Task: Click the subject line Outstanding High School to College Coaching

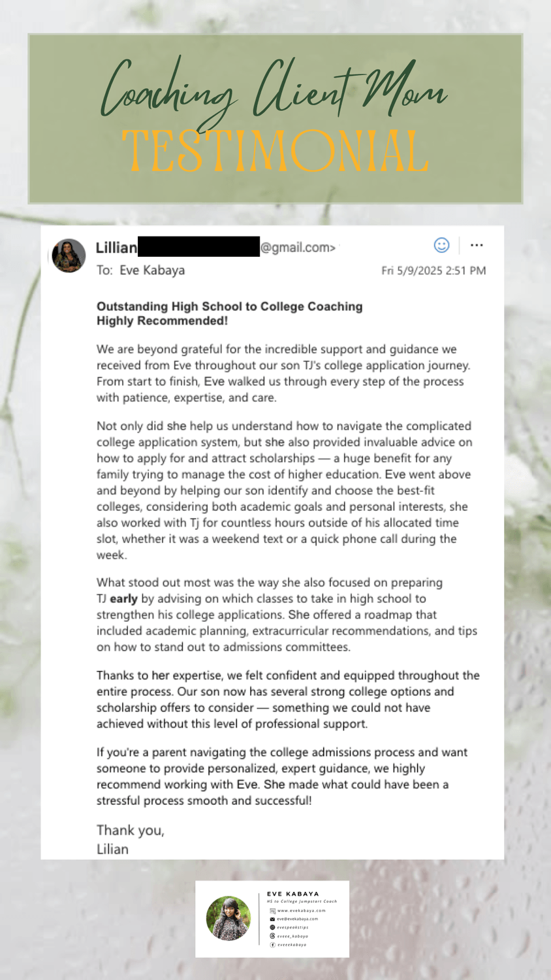Action: (x=229, y=306)
